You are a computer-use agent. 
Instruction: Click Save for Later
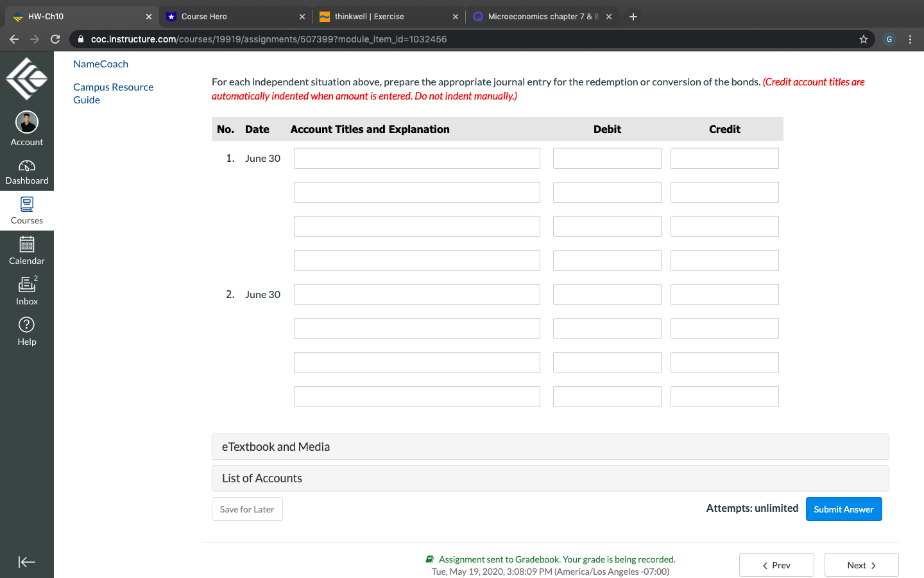pos(247,509)
